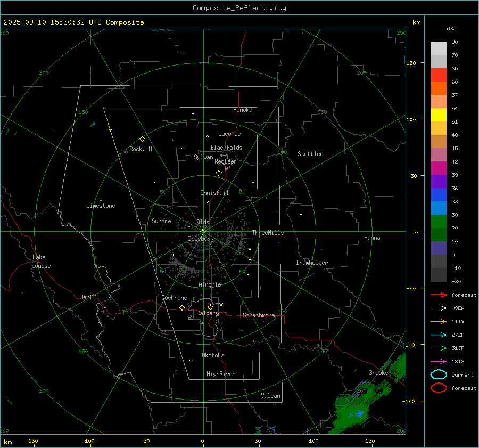
Task: Click the white 09EA arrow legend icon
Action: pos(439,308)
